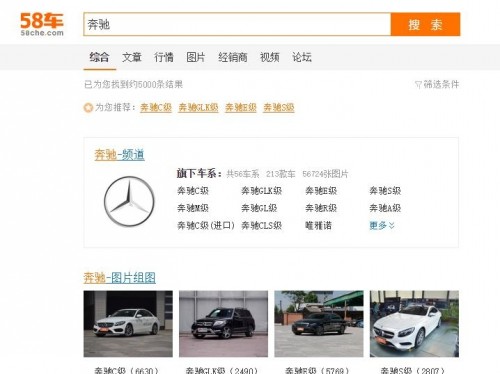This screenshot has height=374, width=500.
Task: Select the 综合 tab
Action: tap(99, 57)
